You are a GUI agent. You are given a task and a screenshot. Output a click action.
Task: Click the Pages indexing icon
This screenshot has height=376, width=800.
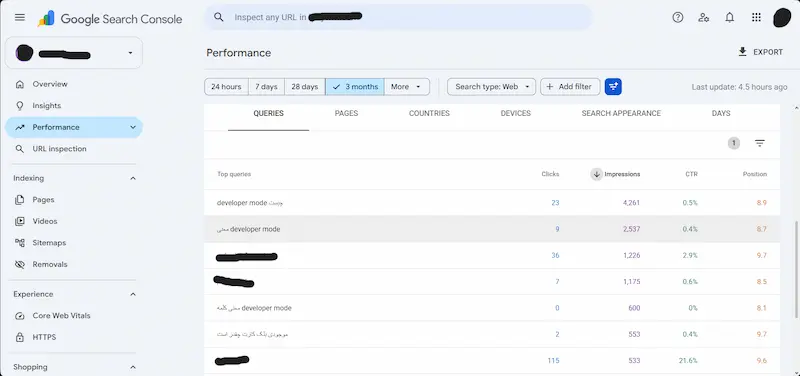pyautogui.click(x=20, y=200)
